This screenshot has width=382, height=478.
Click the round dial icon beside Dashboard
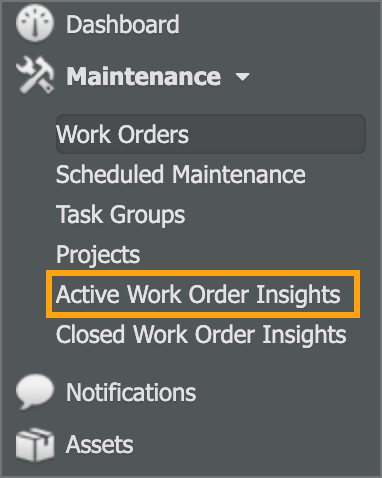coord(35,24)
